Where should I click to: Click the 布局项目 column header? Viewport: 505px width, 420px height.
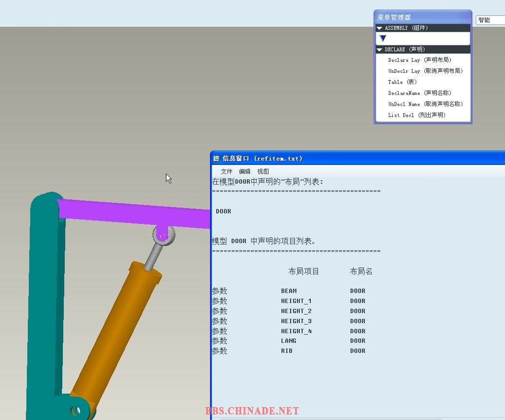click(x=304, y=271)
